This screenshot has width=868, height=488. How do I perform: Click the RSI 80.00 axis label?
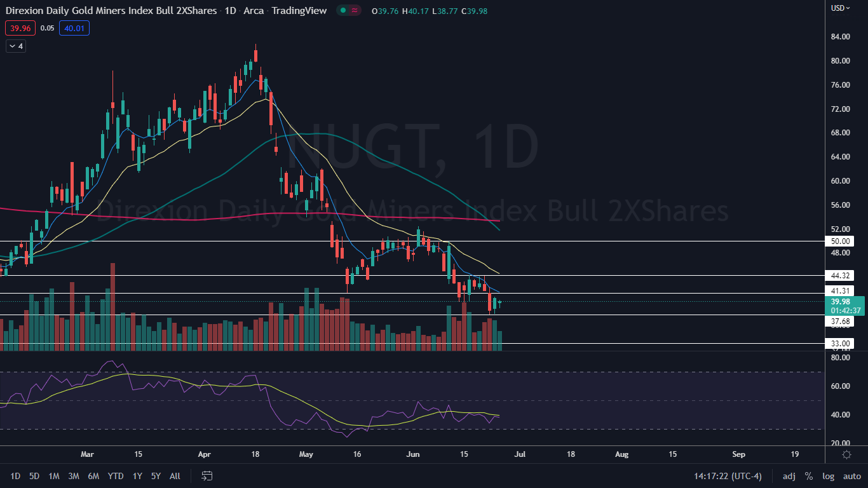click(x=841, y=358)
